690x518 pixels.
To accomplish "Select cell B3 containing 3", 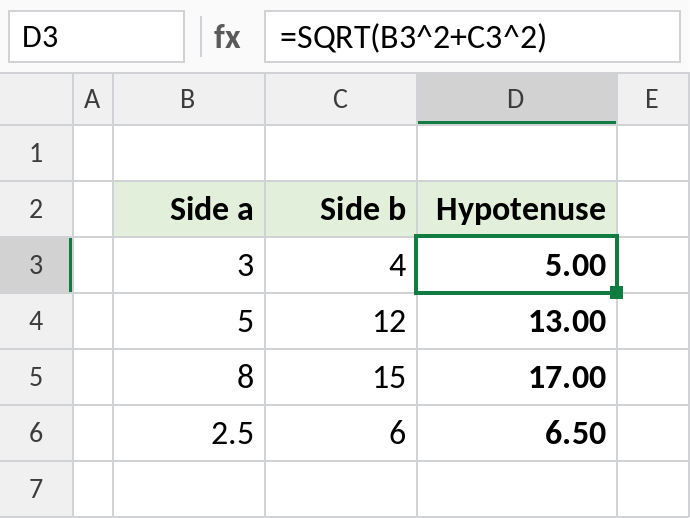I will point(189,265).
